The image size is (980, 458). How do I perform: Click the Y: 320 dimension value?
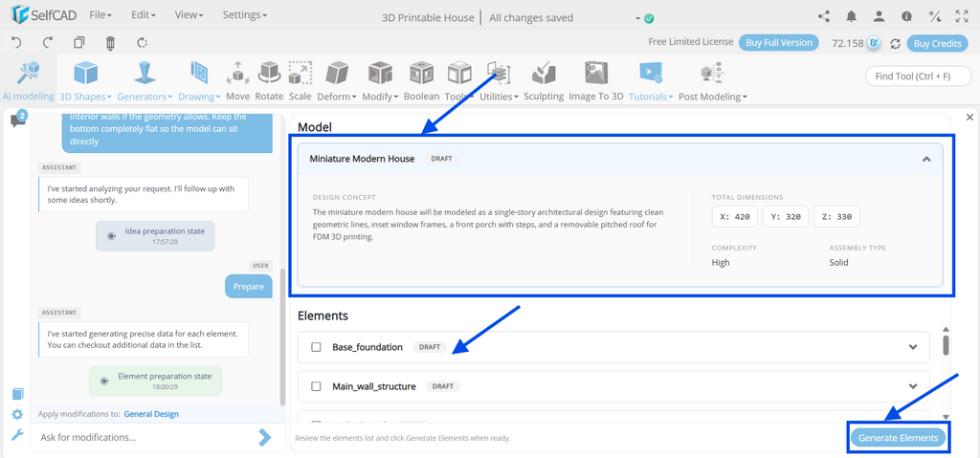786,217
